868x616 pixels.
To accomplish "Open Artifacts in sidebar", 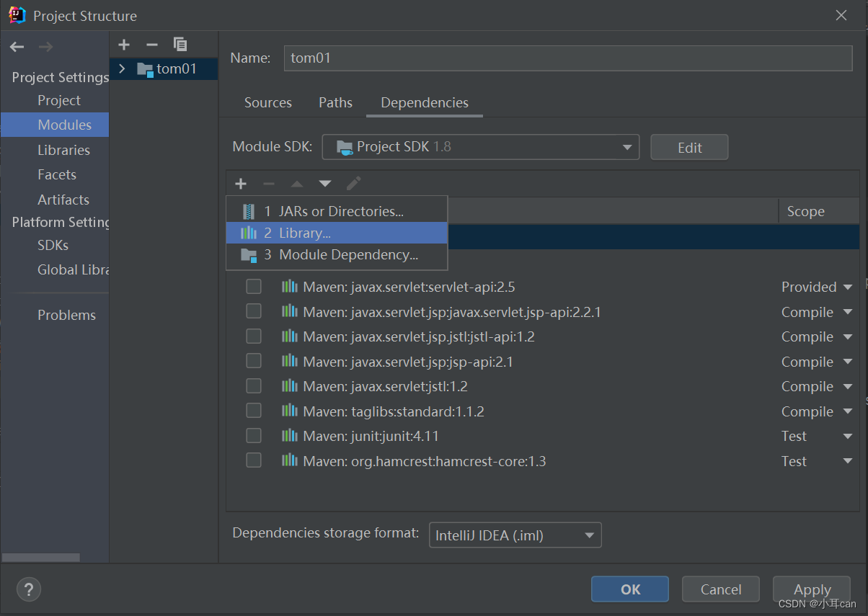I will click(x=63, y=200).
